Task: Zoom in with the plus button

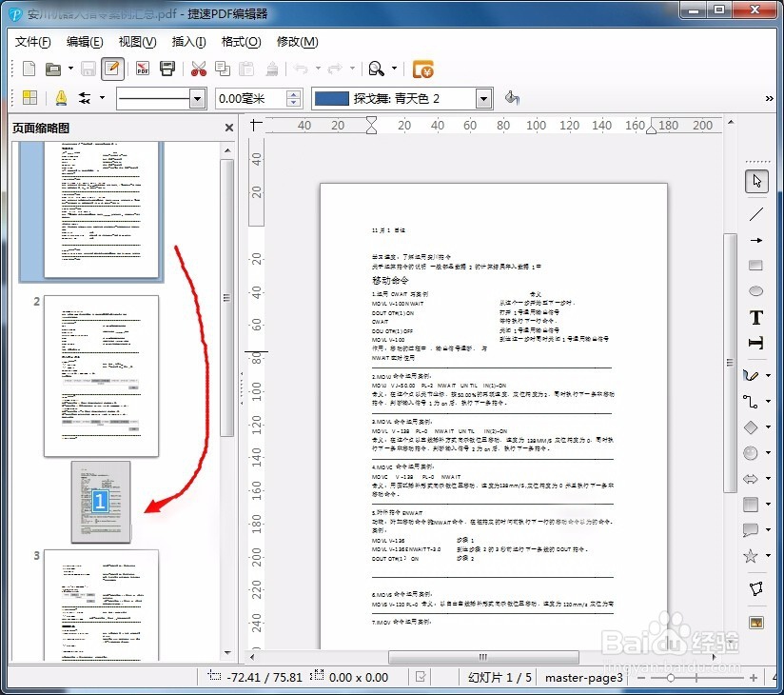Action: pyautogui.click(x=754, y=678)
